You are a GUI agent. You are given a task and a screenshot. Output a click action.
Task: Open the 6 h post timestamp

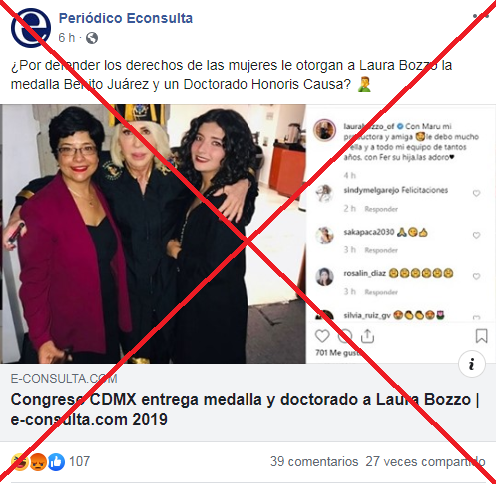click(x=67, y=38)
